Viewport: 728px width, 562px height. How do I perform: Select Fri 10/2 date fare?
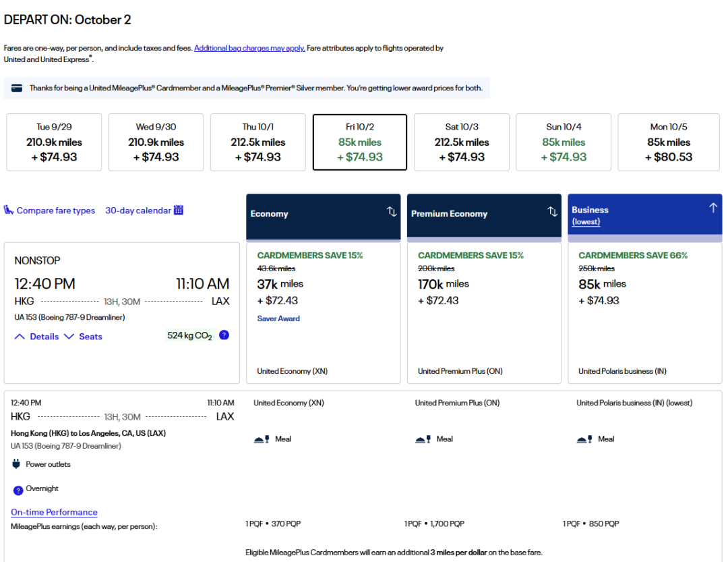pyautogui.click(x=360, y=142)
